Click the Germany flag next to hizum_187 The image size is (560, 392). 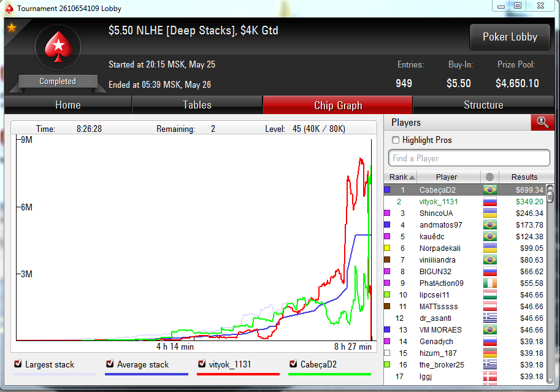(x=489, y=353)
